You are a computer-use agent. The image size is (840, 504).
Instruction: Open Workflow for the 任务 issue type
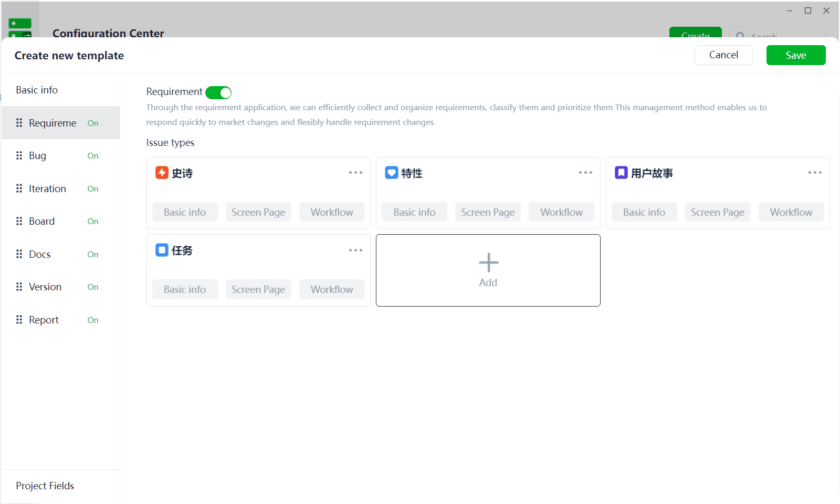coord(332,289)
